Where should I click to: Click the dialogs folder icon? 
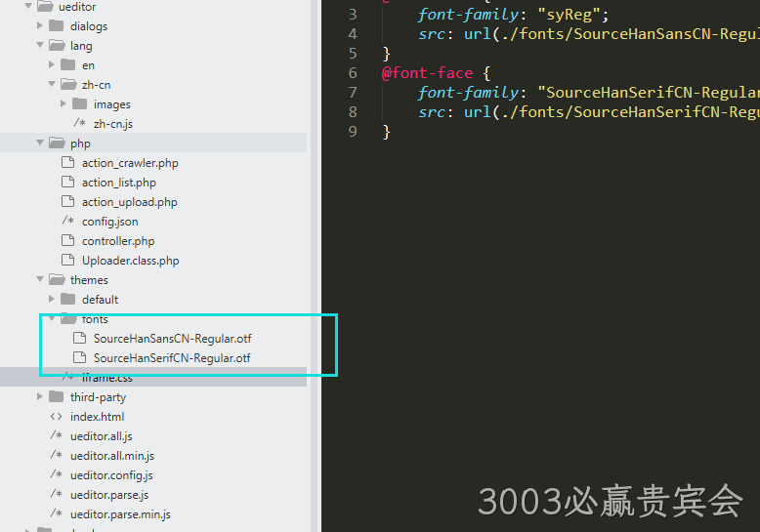click(57, 25)
